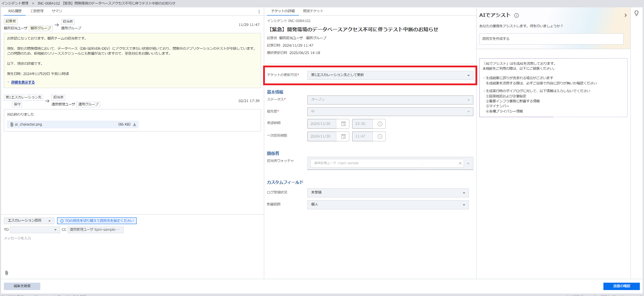This screenshot has width=644, height=296.
Task: Click the info icon next to AIでアシスト
Action: tap(516, 15)
